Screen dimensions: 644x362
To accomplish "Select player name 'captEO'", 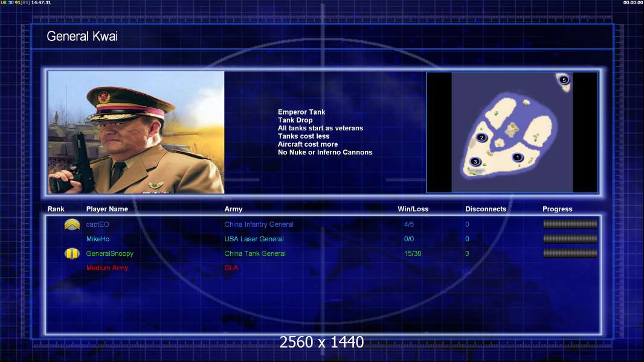I will pyautogui.click(x=97, y=224).
